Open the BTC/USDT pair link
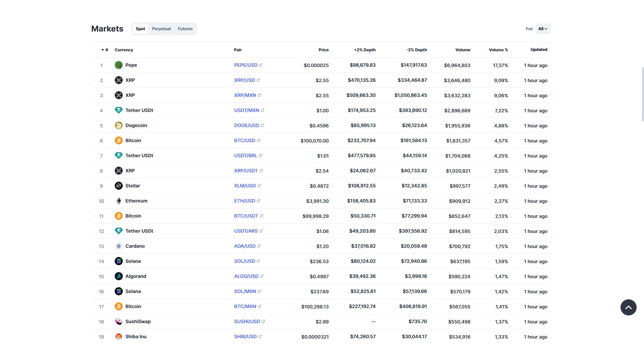 246,216
